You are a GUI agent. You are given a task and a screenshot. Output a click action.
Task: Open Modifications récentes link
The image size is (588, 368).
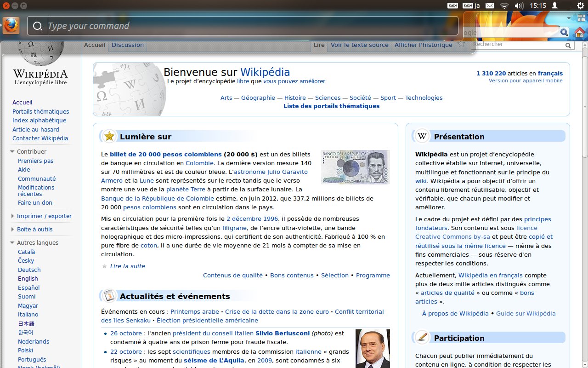36,190
